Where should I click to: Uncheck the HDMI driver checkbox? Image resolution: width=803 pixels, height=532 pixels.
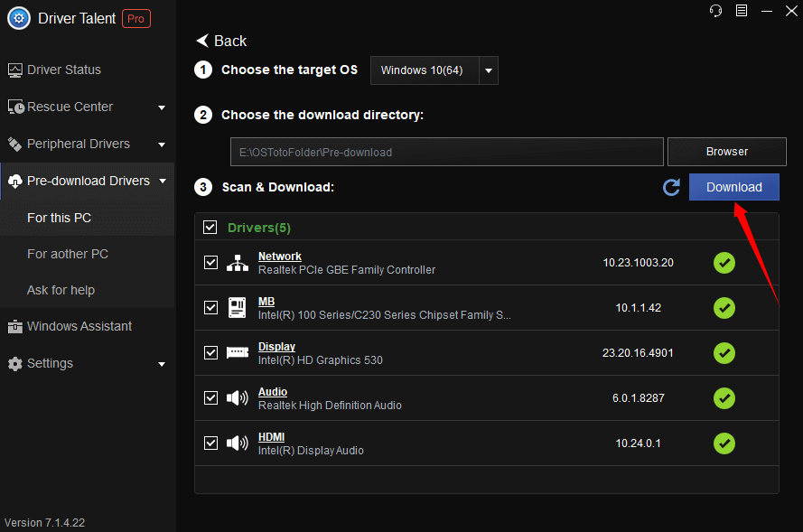pos(210,443)
